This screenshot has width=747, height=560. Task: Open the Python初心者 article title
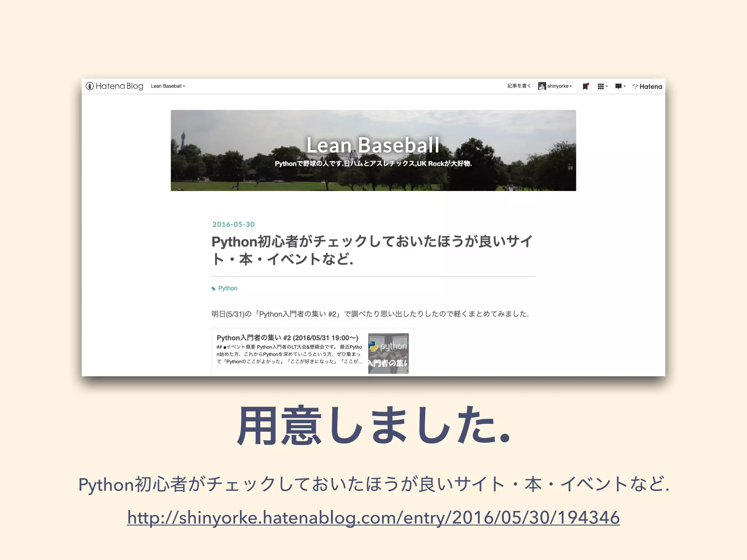tap(372, 250)
